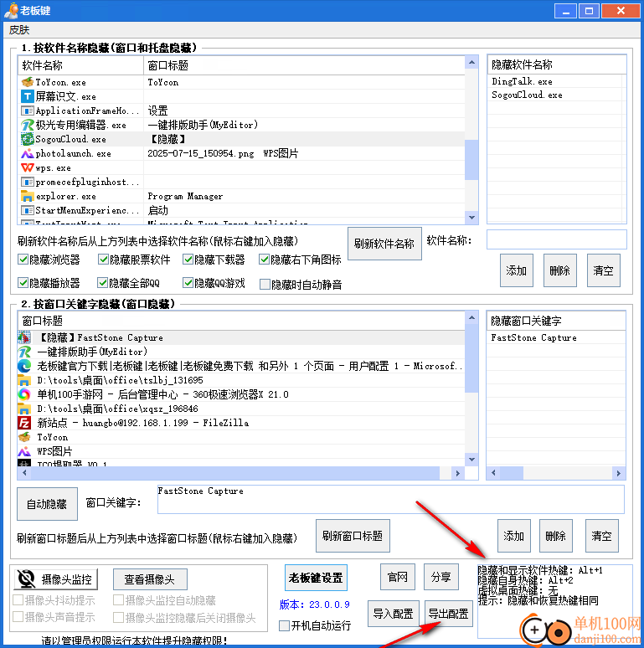Click the 隐藏窗口关键字 column header

pos(556,321)
